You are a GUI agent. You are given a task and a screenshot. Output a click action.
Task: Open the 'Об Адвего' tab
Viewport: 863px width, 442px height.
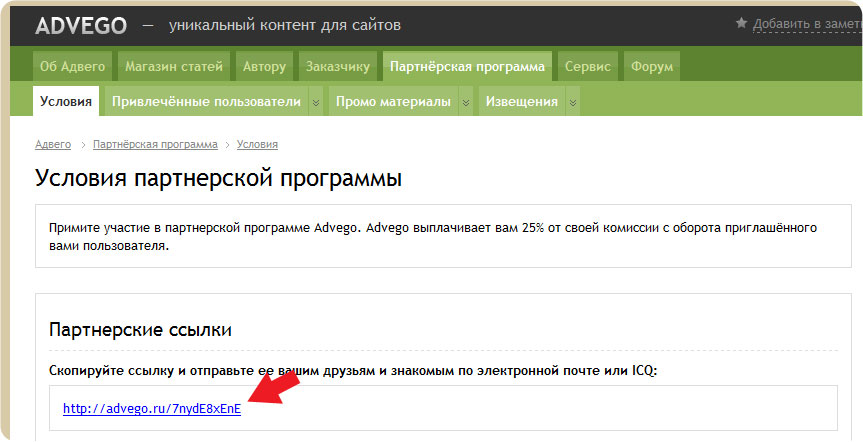tap(72, 67)
